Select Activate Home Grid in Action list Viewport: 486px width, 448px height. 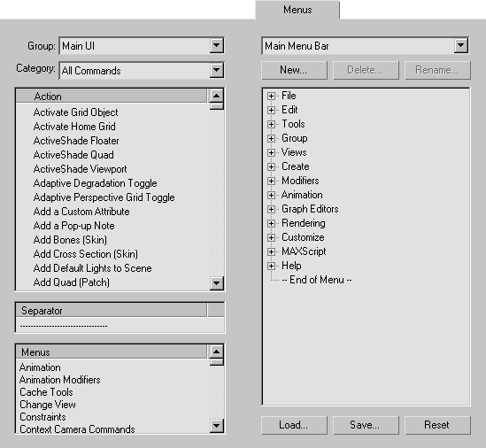(x=74, y=127)
